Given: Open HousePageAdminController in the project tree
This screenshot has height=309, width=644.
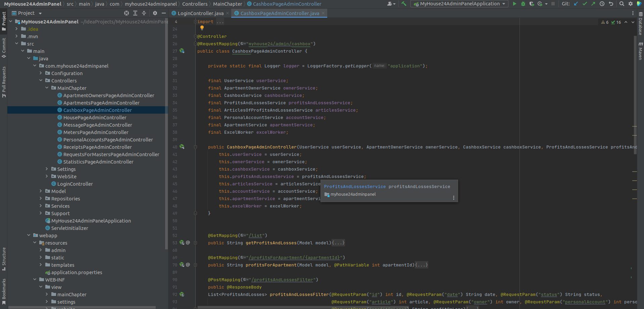Looking at the screenshot, I should [x=95, y=118].
